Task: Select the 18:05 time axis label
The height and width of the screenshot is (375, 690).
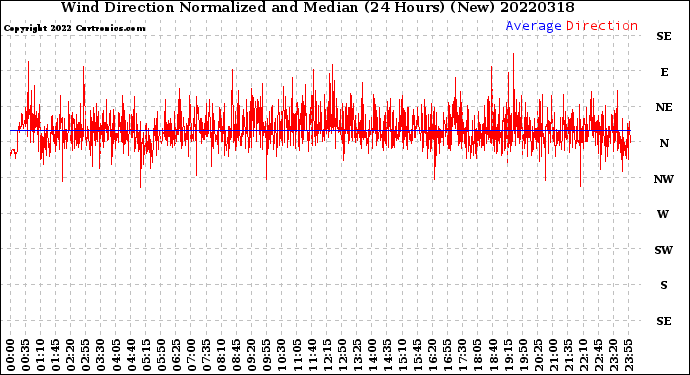Action: click(x=478, y=355)
